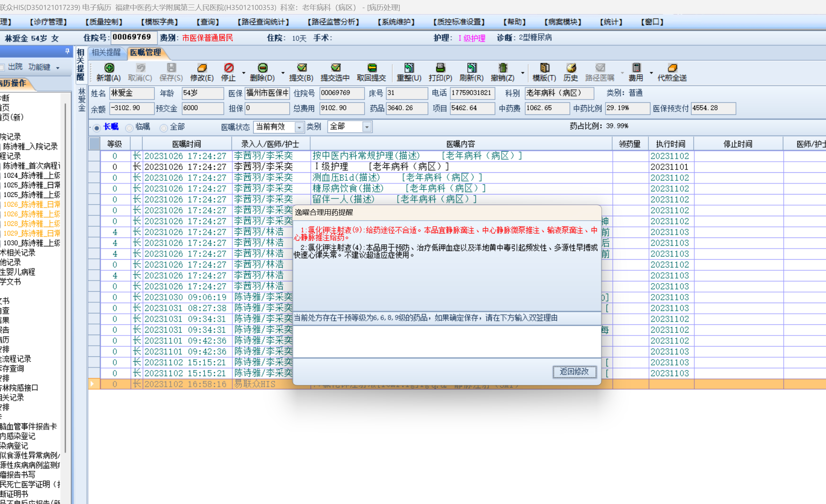The height and width of the screenshot is (504, 826).
Task: Click the 修改(E) edit icon
Action: (x=202, y=68)
